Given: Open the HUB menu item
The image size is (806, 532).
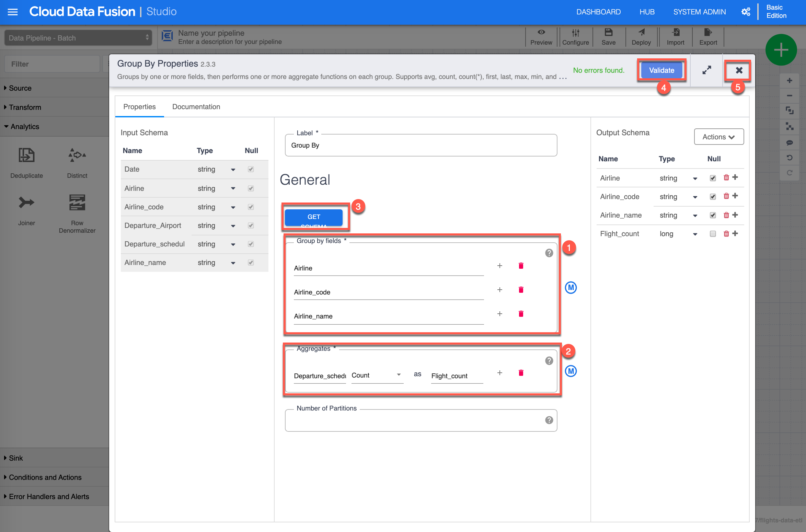Looking at the screenshot, I should tap(647, 12).
